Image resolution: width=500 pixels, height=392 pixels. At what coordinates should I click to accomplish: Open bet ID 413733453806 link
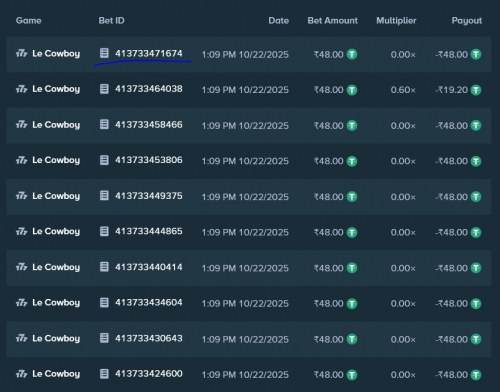coord(149,160)
